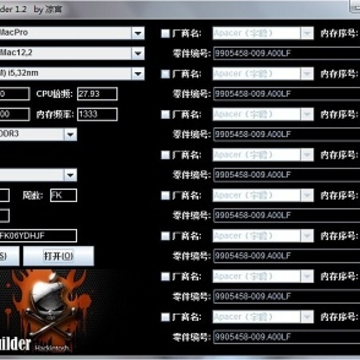Click the serial number field ending FK06YDHJF

point(38,236)
